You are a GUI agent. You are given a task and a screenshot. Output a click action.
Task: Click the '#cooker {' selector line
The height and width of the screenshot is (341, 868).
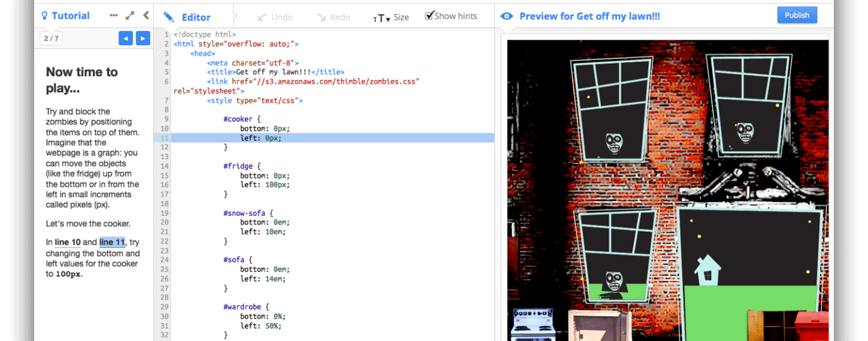tap(242, 119)
